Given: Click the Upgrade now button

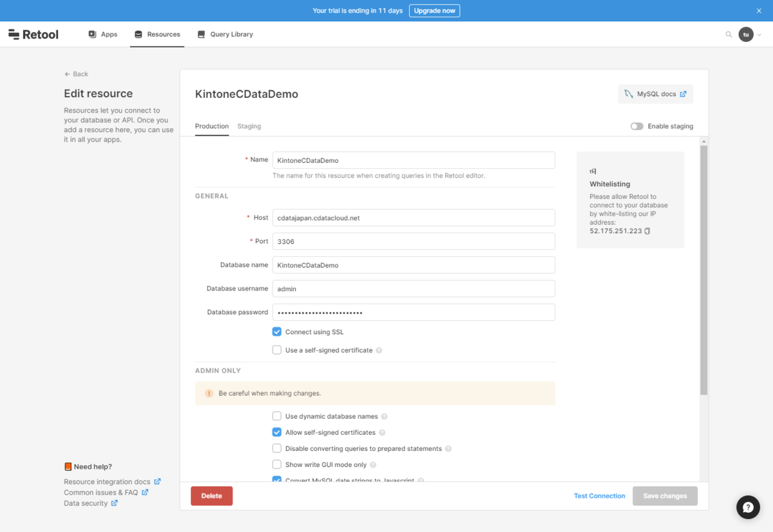Looking at the screenshot, I should click(434, 10).
